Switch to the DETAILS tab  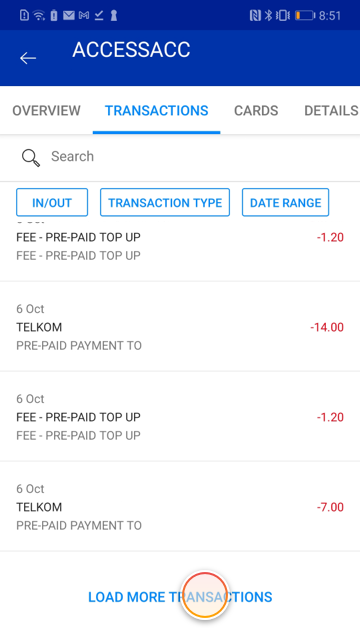[x=331, y=111]
